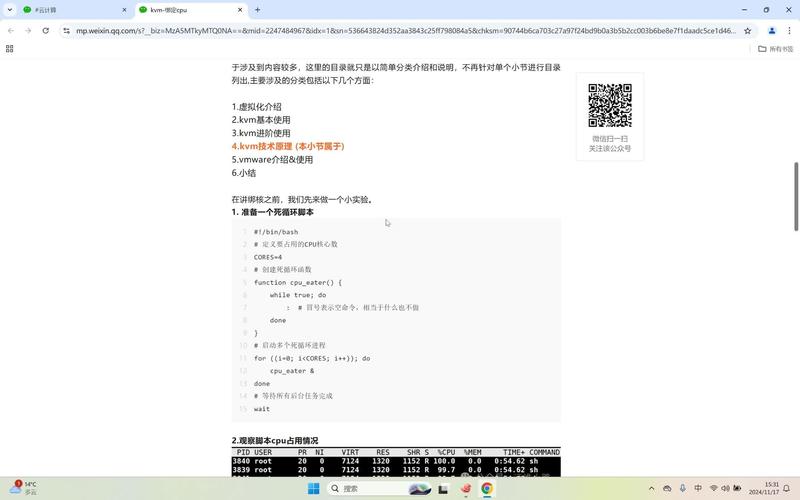Open the tab search dropdown arrow
This screenshot has height=500, width=800.
10,10
